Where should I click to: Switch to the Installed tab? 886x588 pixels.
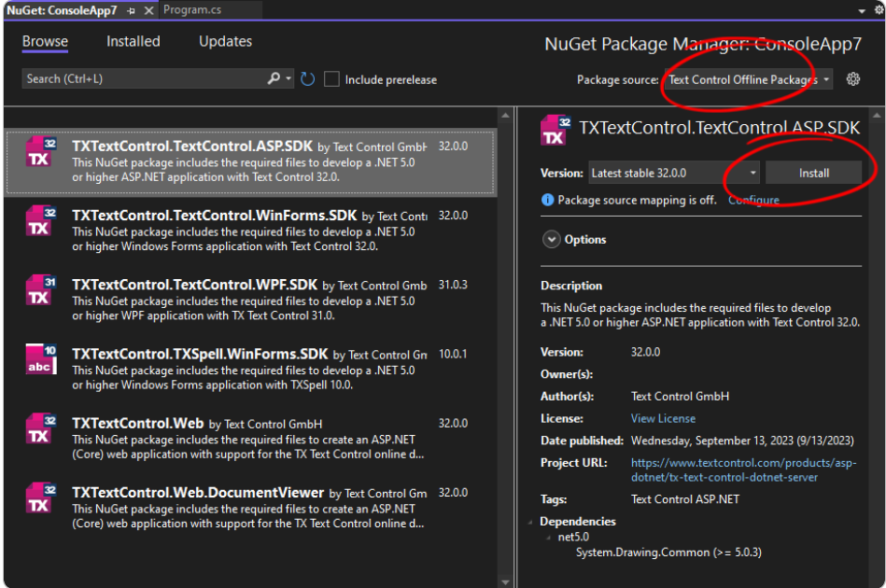tap(134, 41)
